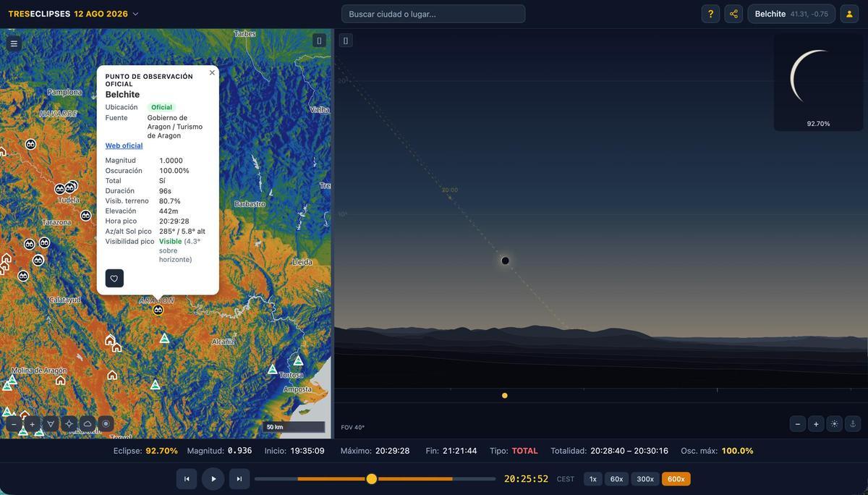868x495 pixels.
Task: Play the eclipse animation
Action: 213,479
